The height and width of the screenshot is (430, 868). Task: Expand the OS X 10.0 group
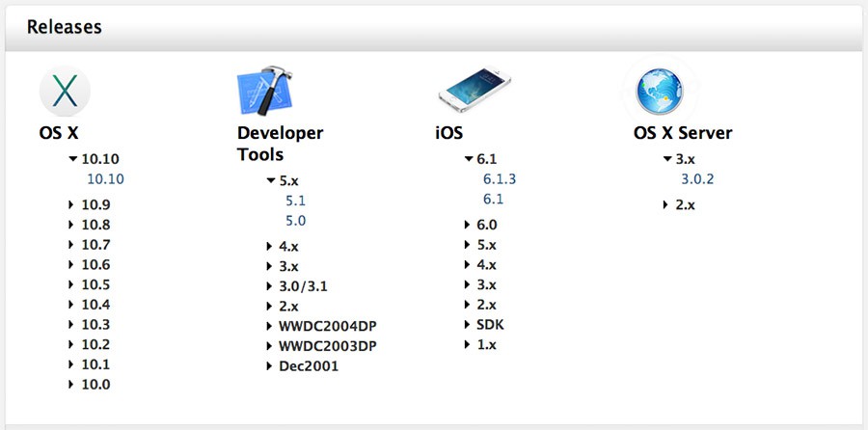point(70,384)
